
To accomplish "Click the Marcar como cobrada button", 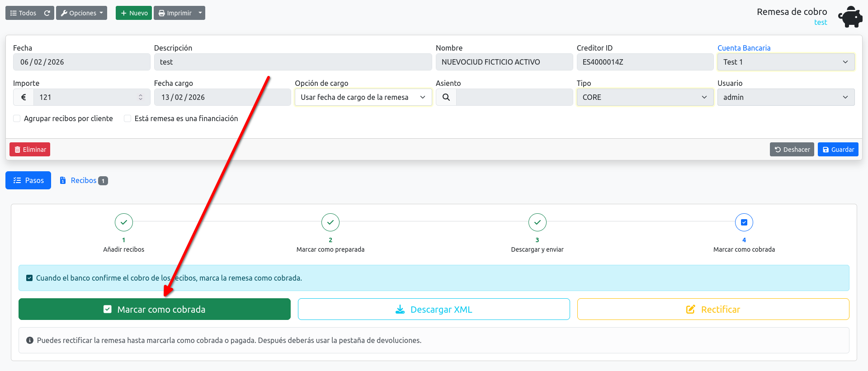I will [155, 309].
